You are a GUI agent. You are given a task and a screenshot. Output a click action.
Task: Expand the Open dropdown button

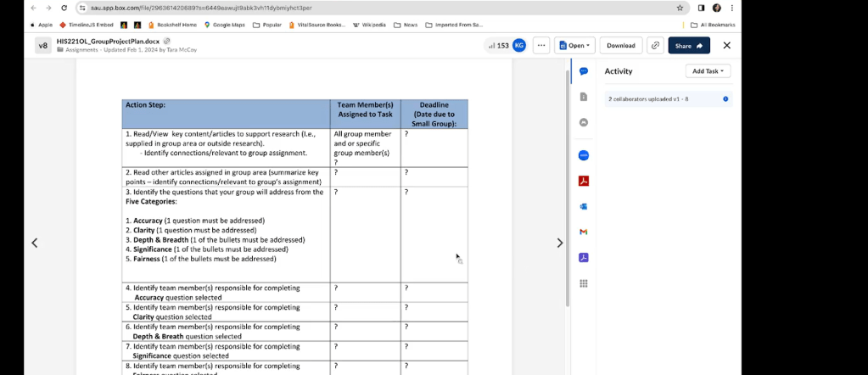[x=575, y=45]
